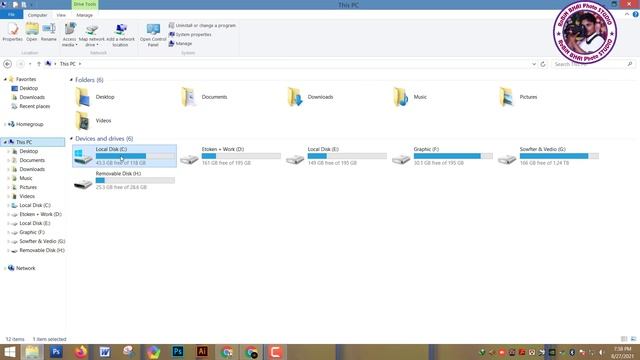640x360 pixels.
Task: Click the Properties ribbon icon
Action: tap(12, 29)
